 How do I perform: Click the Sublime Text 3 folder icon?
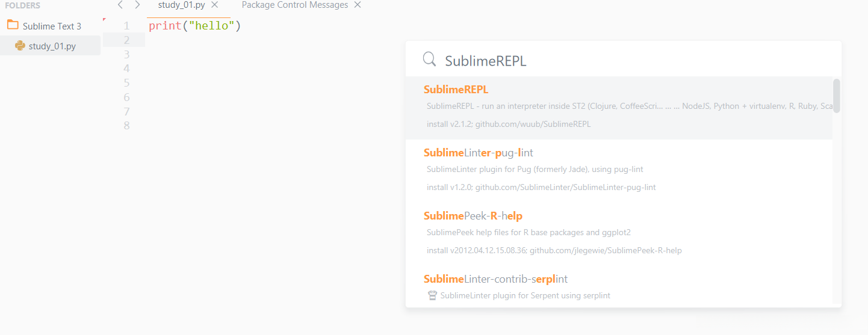click(13, 25)
